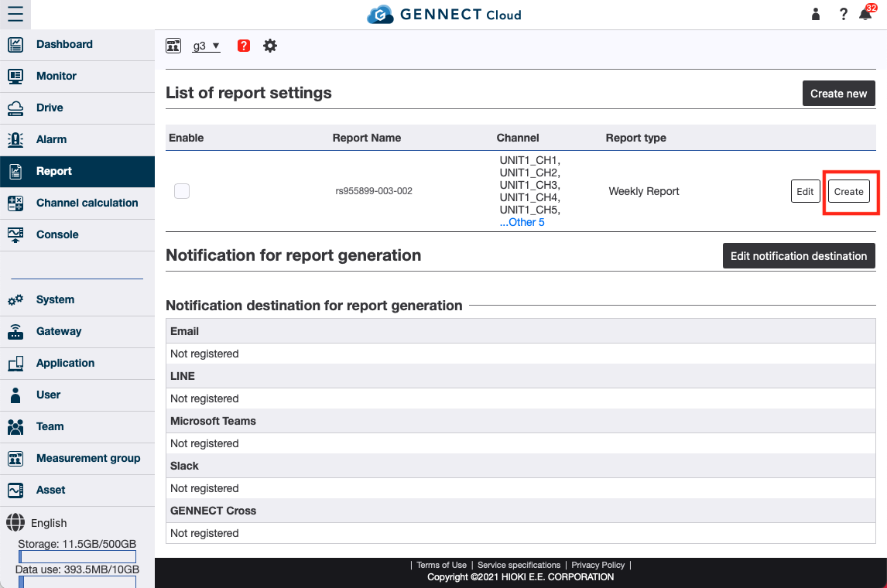Click the Report type column header
This screenshot has width=887, height=588.
pyautogui.click(x=635, y=138)
